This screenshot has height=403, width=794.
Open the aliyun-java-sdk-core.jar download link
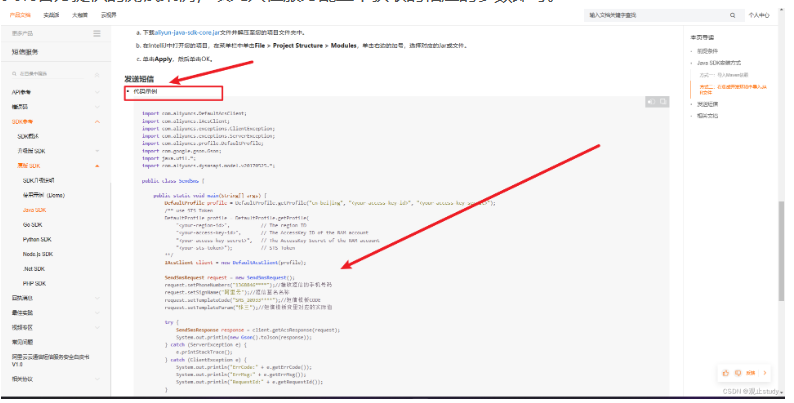pyautogui.click(x=187, y=32)
